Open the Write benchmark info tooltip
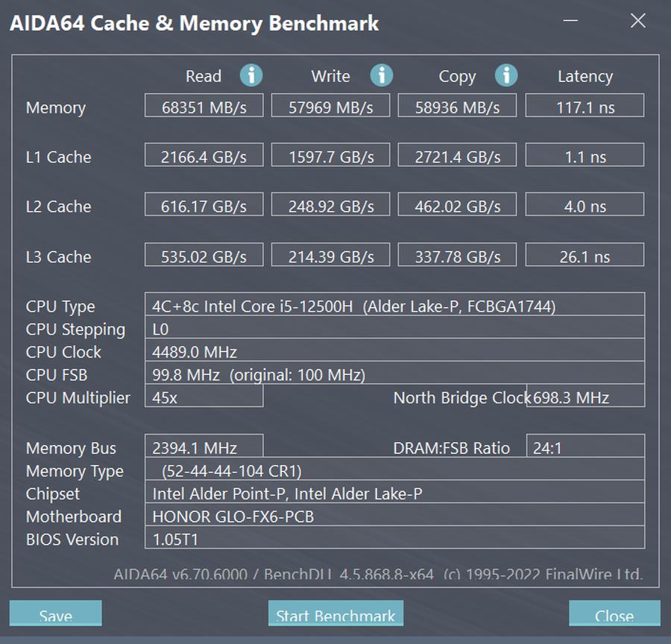671x644 pixels. (381, 75)
